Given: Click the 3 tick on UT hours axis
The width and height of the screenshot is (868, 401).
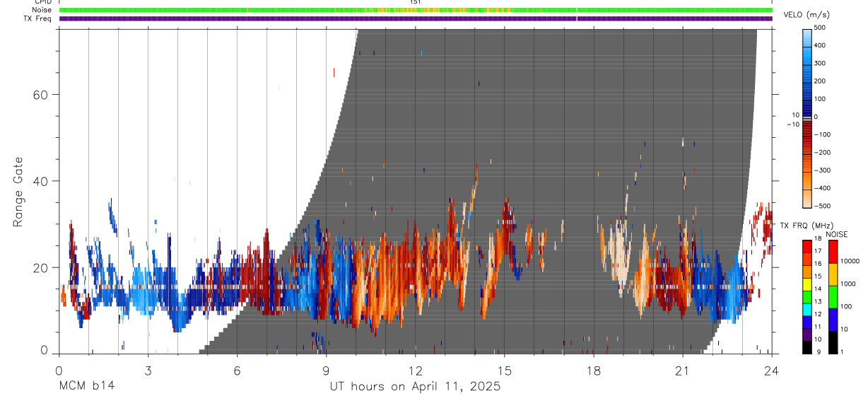Looking at the screenshot, I should pos(148,371).
